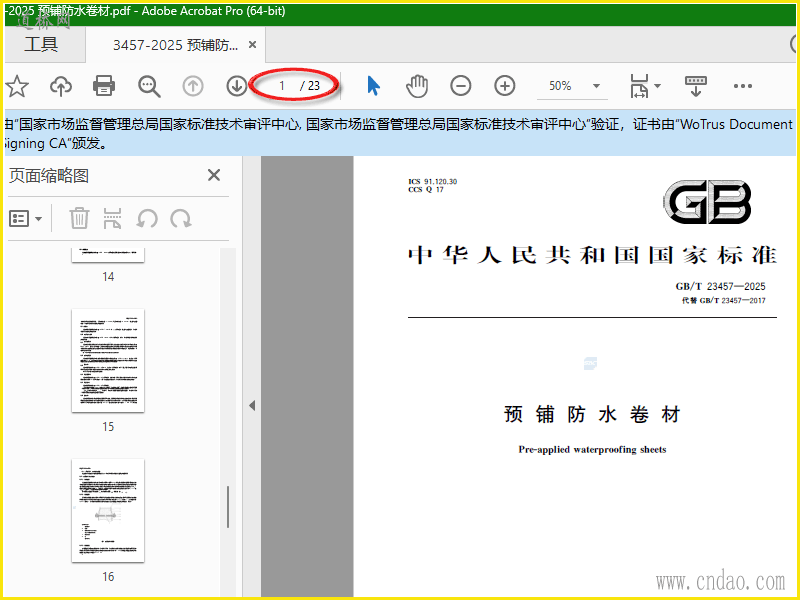This screenshot has height=600, width=800.
Task: Collapse navigation pane with left arrow
Action: 252,406
